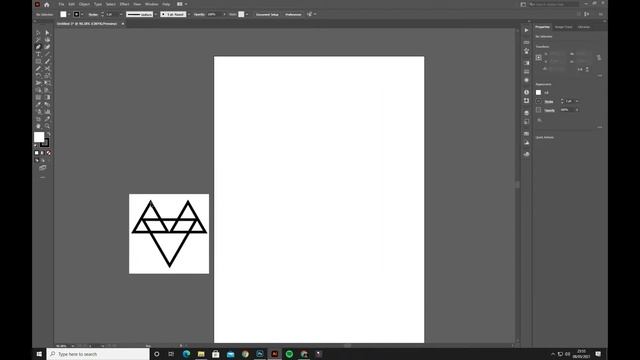The height and width of the screenshot is (360, 640).
Task: Open the Window menu
Action: coord(151,4)
